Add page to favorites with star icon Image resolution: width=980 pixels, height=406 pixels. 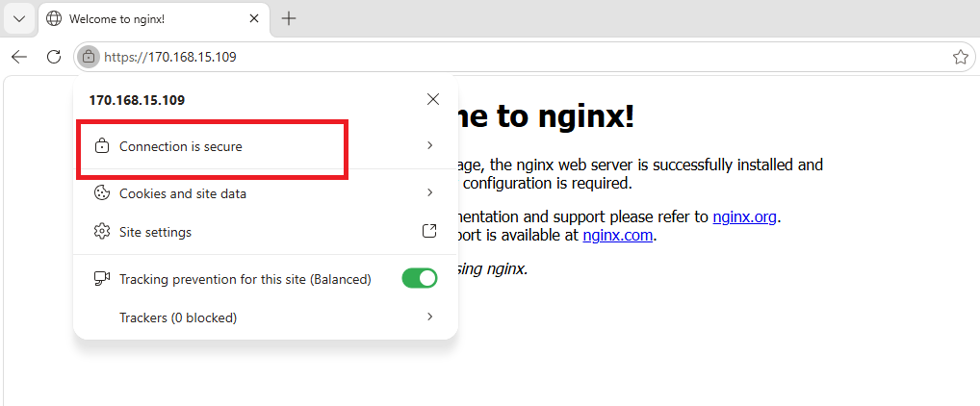click(960, 58)
